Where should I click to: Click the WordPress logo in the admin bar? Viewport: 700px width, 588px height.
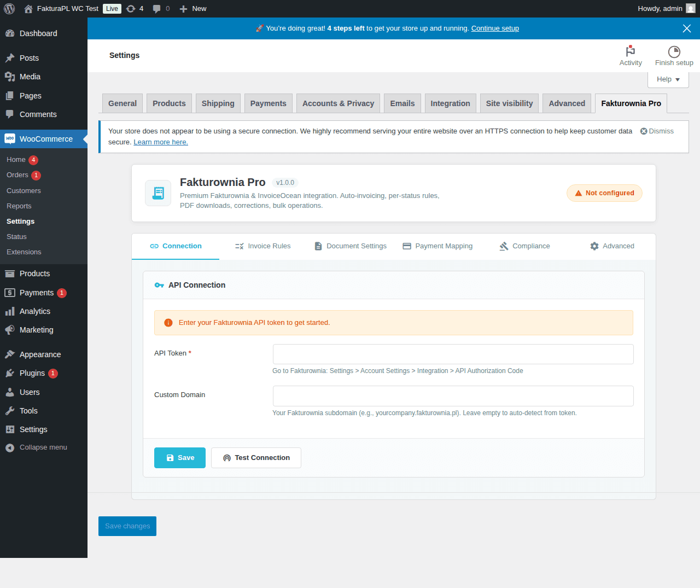point(9,8)
